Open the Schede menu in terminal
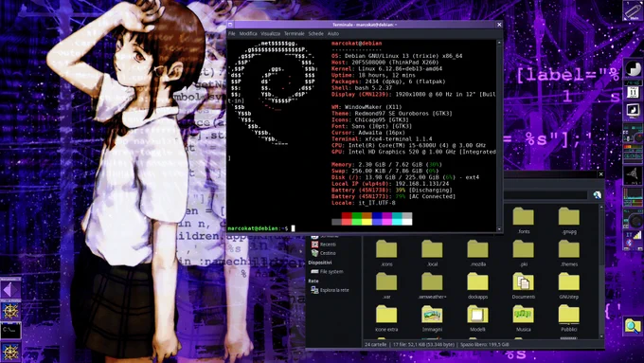This screenshot has height=363, width=644. tap(315, 34)
